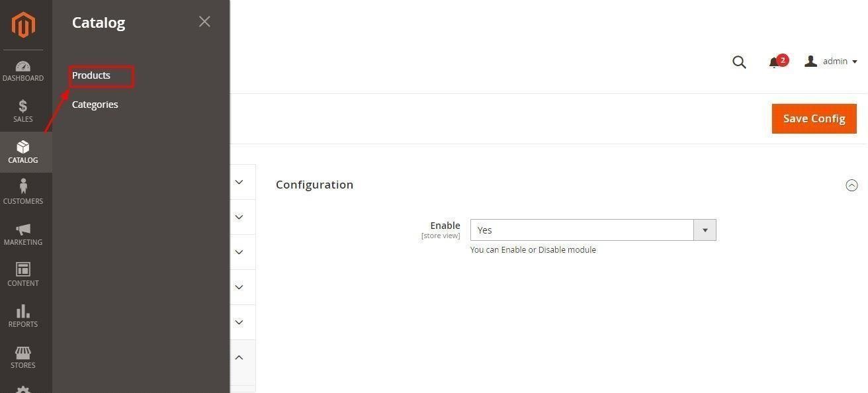The width and height of the screenshot is (868, 393).
Task: Click the Save Config button
Action: (x=814, y=118)
